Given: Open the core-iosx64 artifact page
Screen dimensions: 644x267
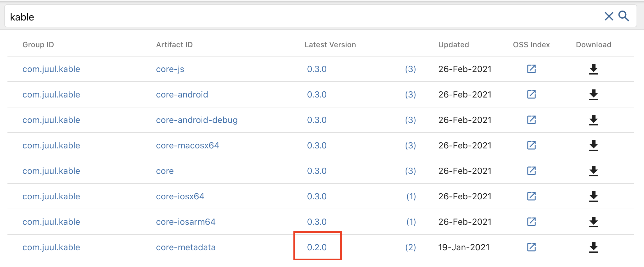Looking at the screenshot, I should 180,196.
